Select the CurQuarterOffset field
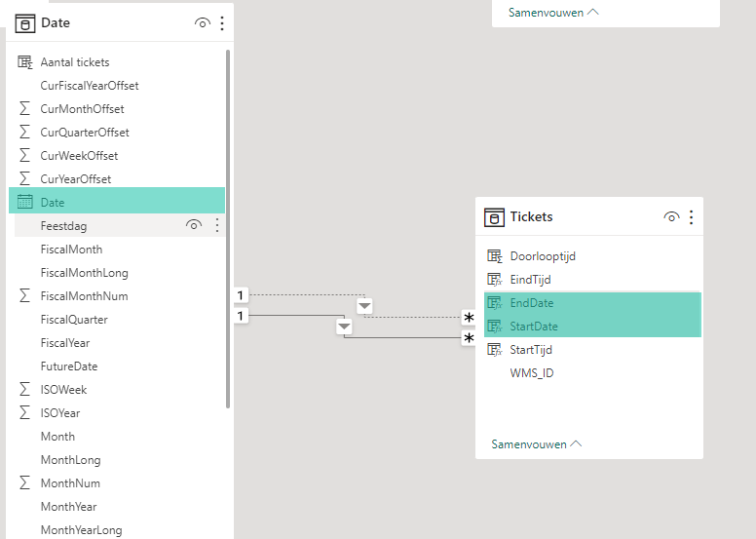The image size is (756, 539). point(85,132)
